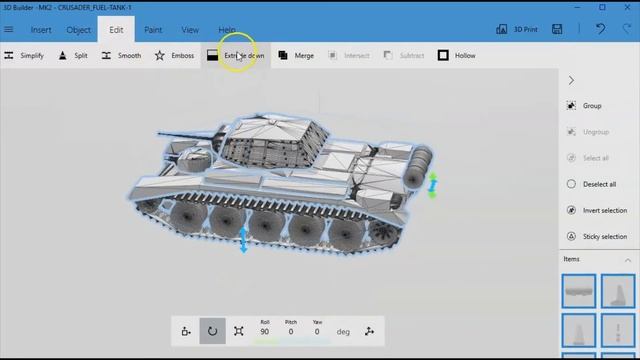
Task: Edit the Pitch value field
Action: coord(291,331)
